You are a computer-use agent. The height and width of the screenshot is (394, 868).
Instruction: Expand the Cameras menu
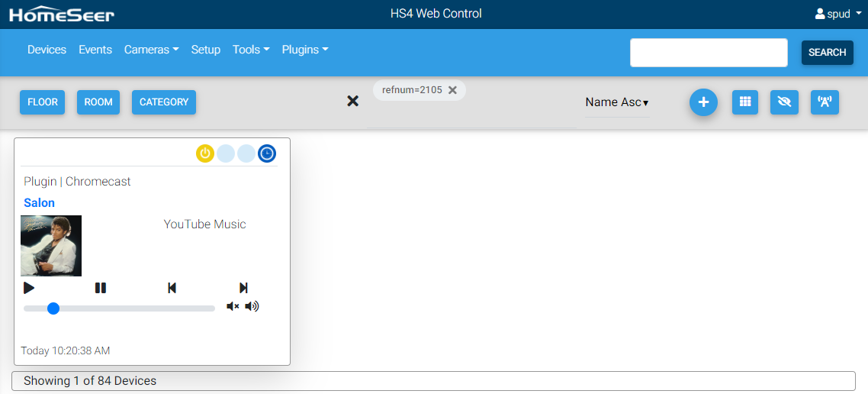tap(151, 50)
